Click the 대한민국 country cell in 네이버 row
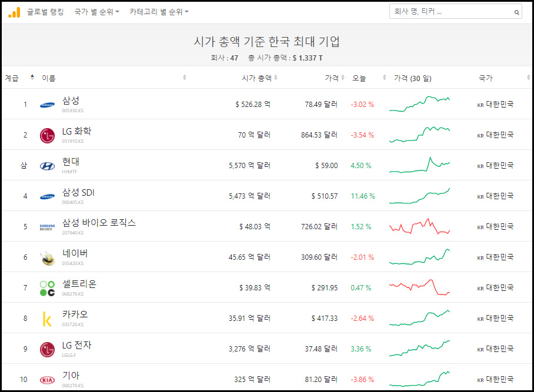Screen dimensions: 534x392 [496, 257]
